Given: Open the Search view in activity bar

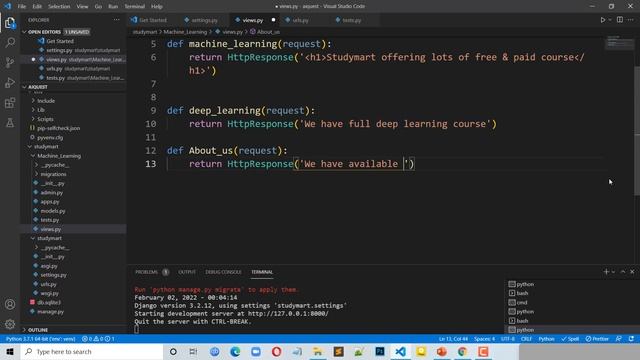Looking at the screenshot, I should pos(10,42).
